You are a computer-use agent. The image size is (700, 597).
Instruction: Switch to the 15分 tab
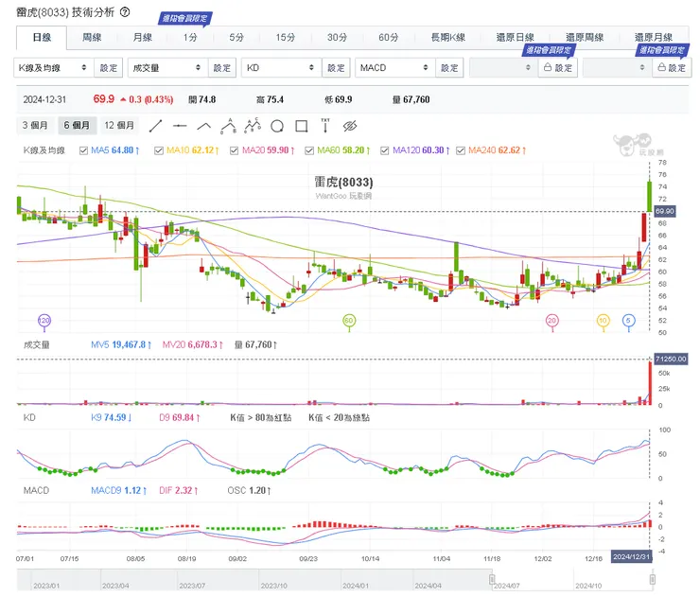[x=286, y=38]
